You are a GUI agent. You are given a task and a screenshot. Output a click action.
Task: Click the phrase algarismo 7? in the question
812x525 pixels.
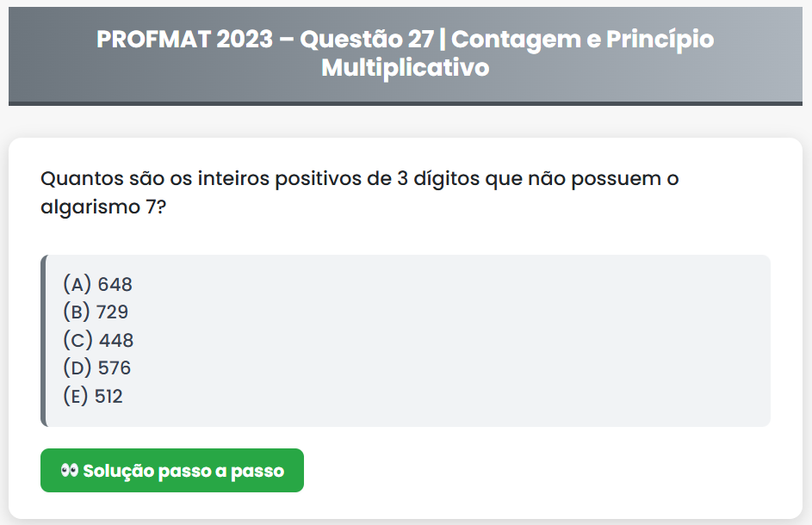pyautogui.click(x=104, y=208)
